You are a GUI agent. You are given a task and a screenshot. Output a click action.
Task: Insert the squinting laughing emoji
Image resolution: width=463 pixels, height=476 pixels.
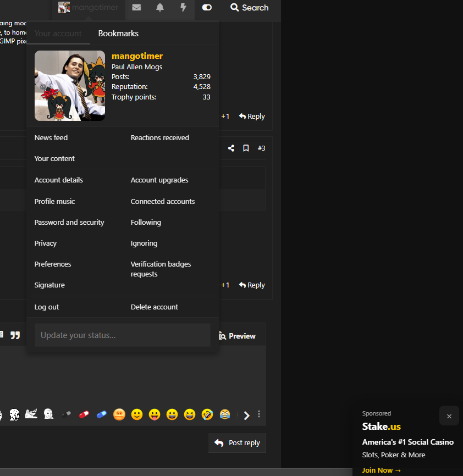point(190,414)
